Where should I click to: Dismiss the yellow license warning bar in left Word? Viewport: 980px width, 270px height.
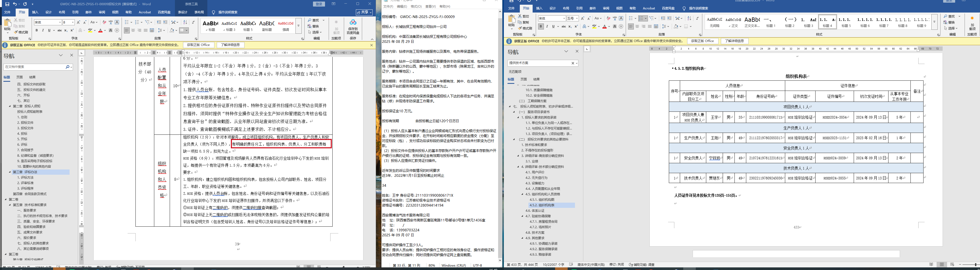coord(372,45)
